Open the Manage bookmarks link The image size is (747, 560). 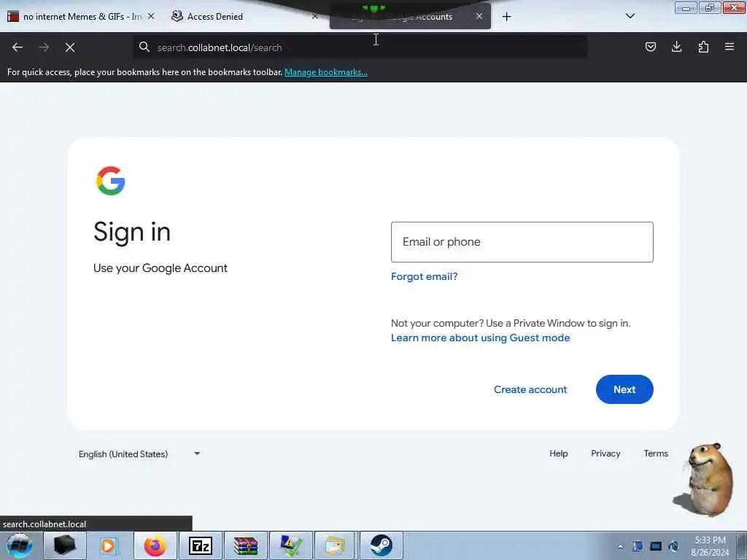(326, 72)
